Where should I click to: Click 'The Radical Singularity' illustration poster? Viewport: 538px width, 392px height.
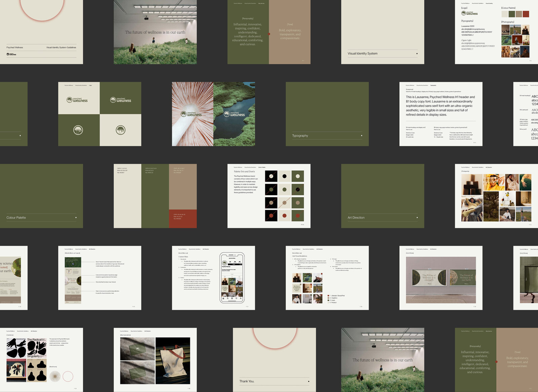point(37,348)
